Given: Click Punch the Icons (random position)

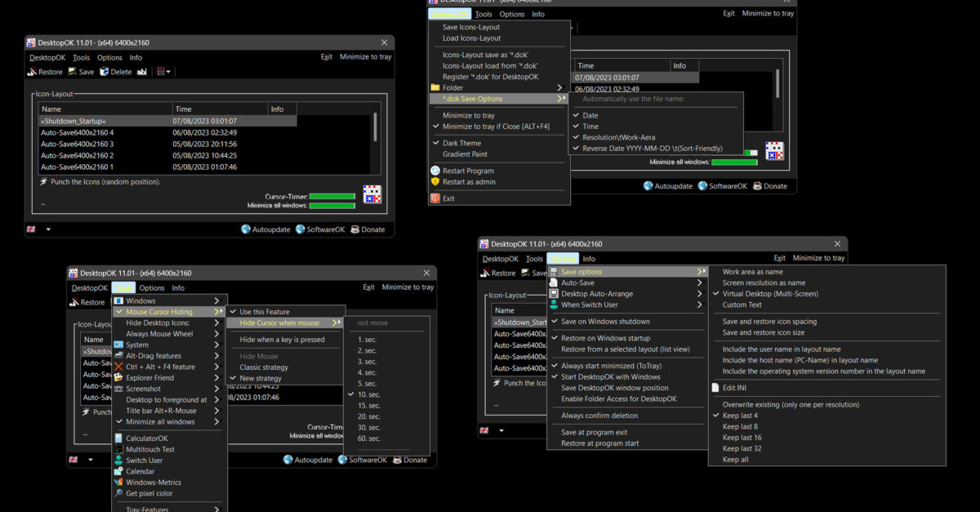Looking at the screenshot, I should coord(105,181).
